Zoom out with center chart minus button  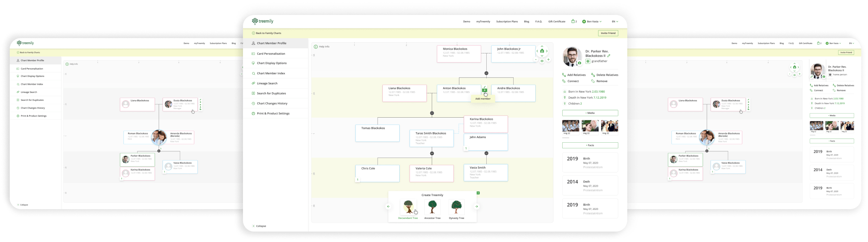click(x=536, y=60)
